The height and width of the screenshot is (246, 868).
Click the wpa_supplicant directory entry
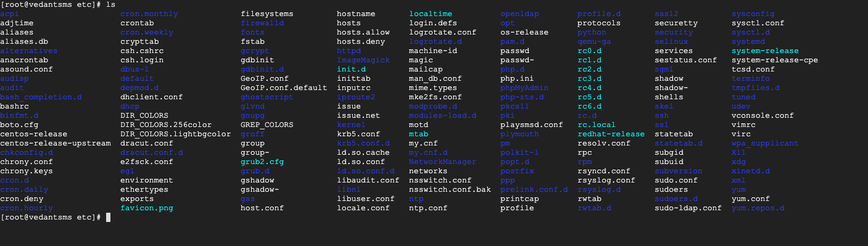coord(765,143)
